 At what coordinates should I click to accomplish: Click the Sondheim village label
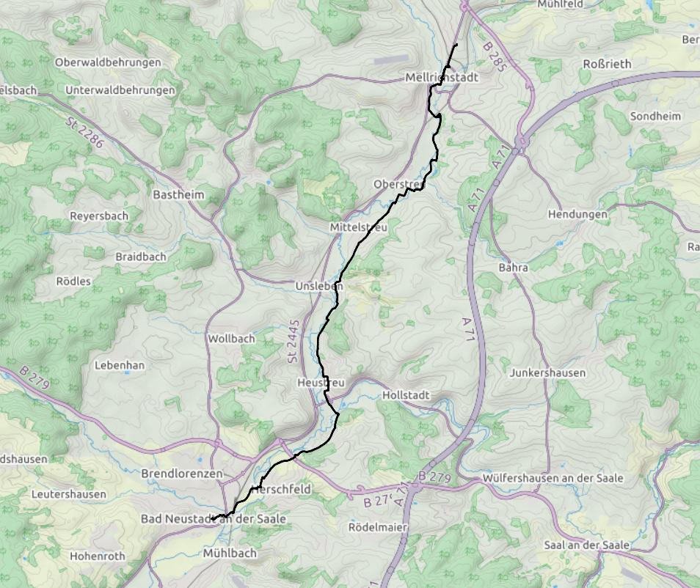tap(655, 117)
